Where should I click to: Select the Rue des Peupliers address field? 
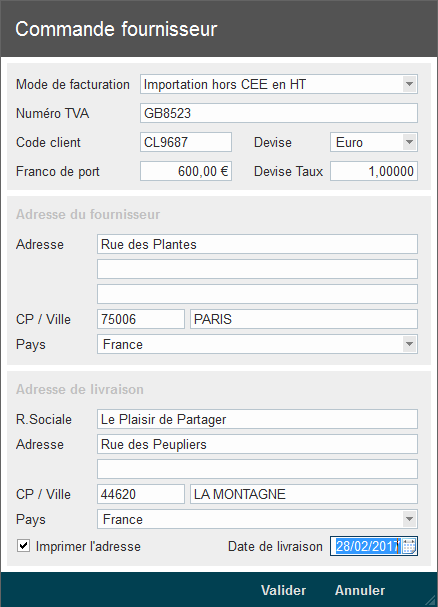click(x=257, y=444)
